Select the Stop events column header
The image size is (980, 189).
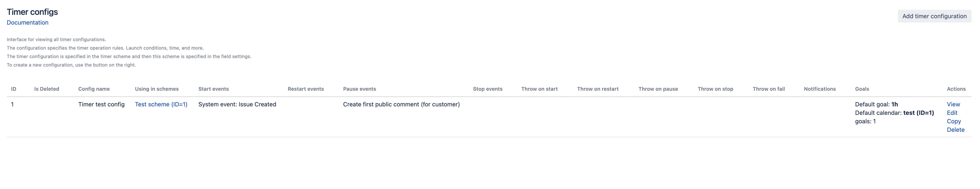tap(487, 89)
